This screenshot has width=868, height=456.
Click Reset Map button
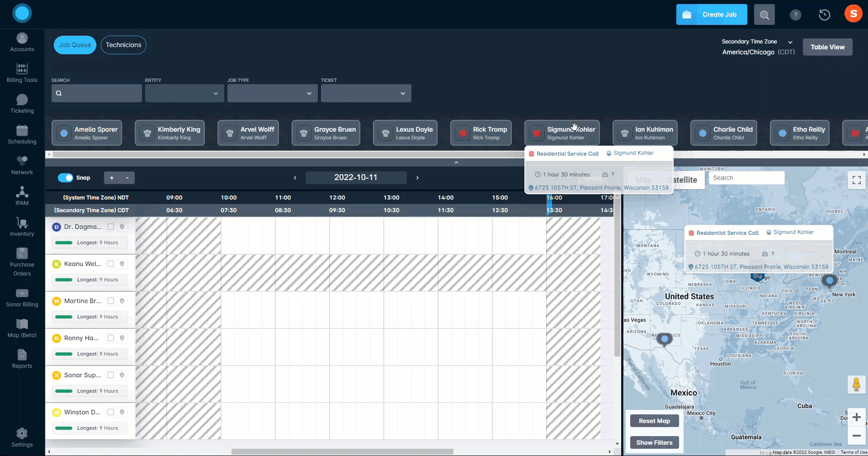(x=654, y=421)
